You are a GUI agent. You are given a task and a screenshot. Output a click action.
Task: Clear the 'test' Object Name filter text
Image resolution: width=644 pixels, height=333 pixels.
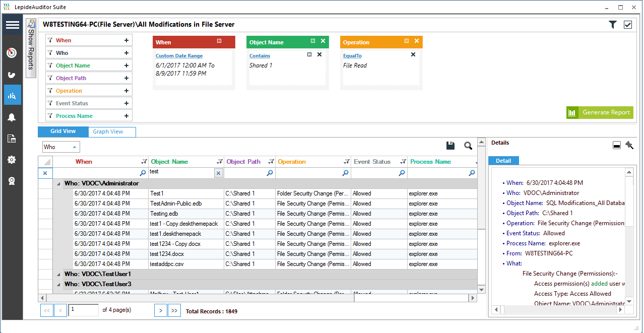[x=219, y=173]
